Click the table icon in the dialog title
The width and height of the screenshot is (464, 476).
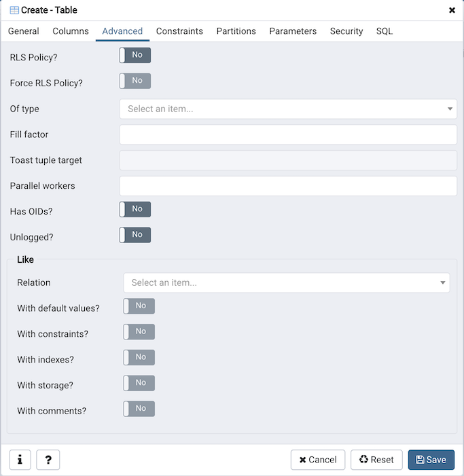[x=14, y=10]
